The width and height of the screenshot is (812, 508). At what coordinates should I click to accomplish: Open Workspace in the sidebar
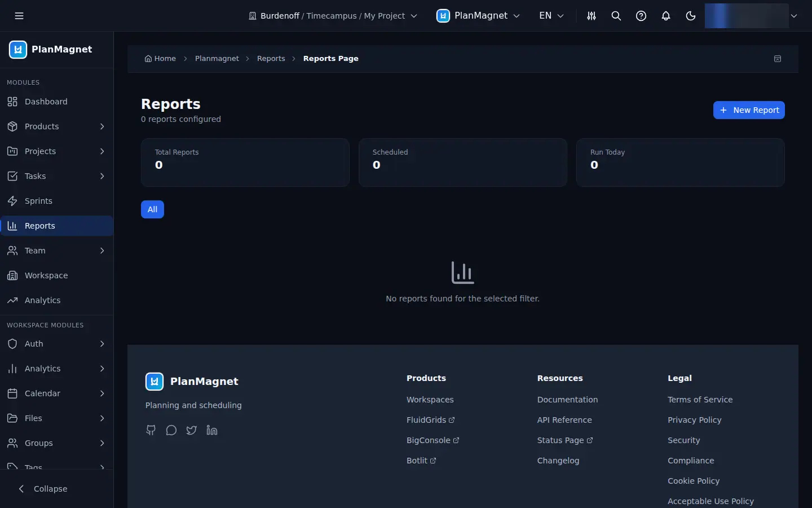click(56, 275)
